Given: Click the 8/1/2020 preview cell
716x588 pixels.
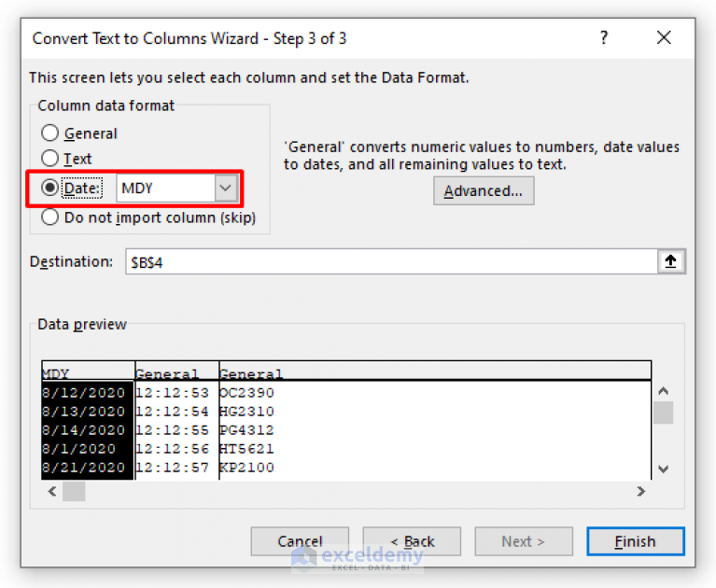Looking at the screenshot, I should (x=78, y=449).
